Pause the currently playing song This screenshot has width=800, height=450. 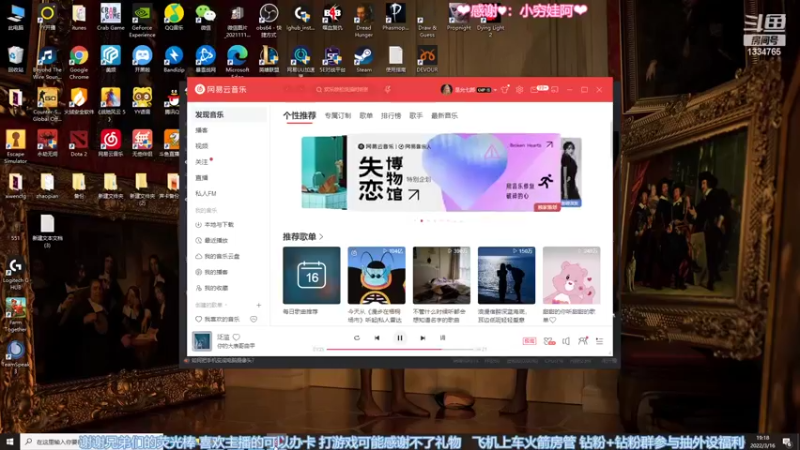click(x=400, y=338)
